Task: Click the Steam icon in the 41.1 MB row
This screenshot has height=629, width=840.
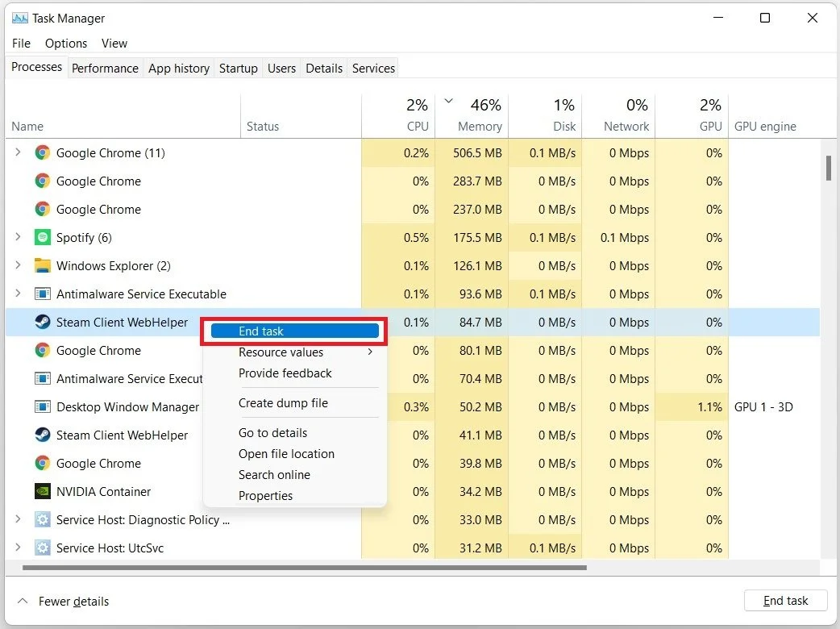Action: click(x=42, y=435)
